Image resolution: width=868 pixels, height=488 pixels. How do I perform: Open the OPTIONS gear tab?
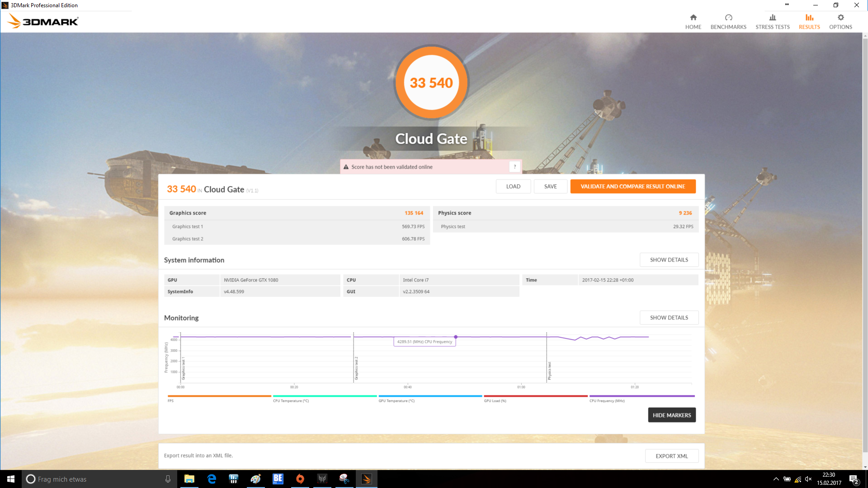[840, 22]
